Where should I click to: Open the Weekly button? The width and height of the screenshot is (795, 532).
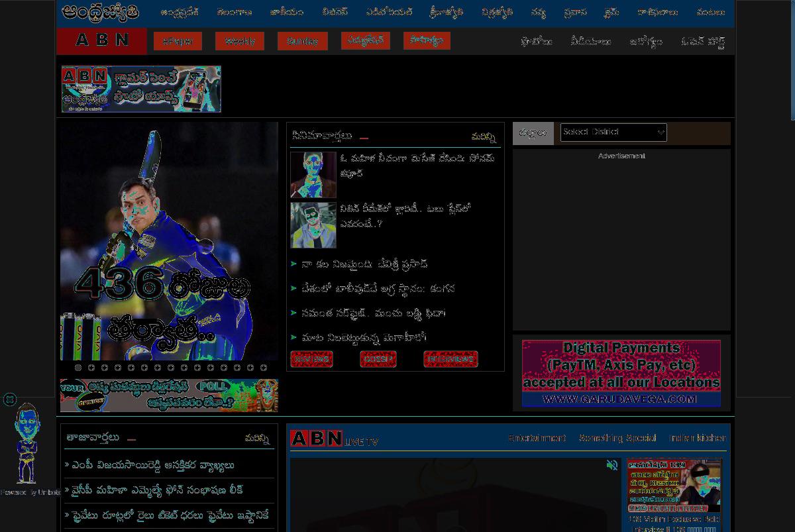pos(240,41)
